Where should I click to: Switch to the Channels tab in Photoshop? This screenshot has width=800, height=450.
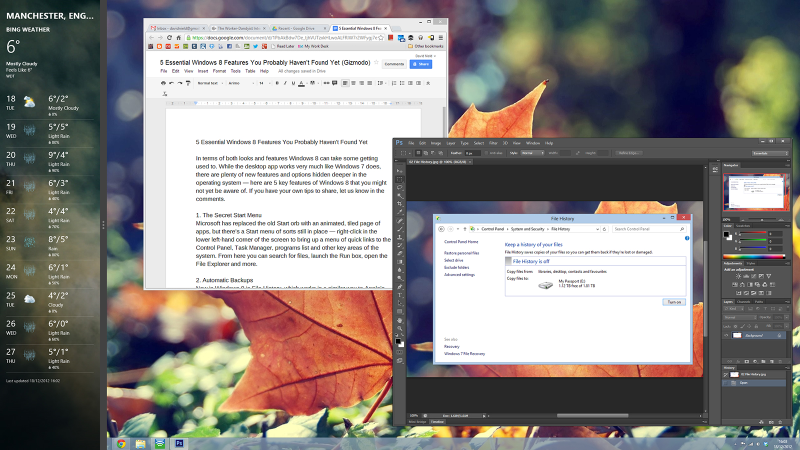click(745, 302)
